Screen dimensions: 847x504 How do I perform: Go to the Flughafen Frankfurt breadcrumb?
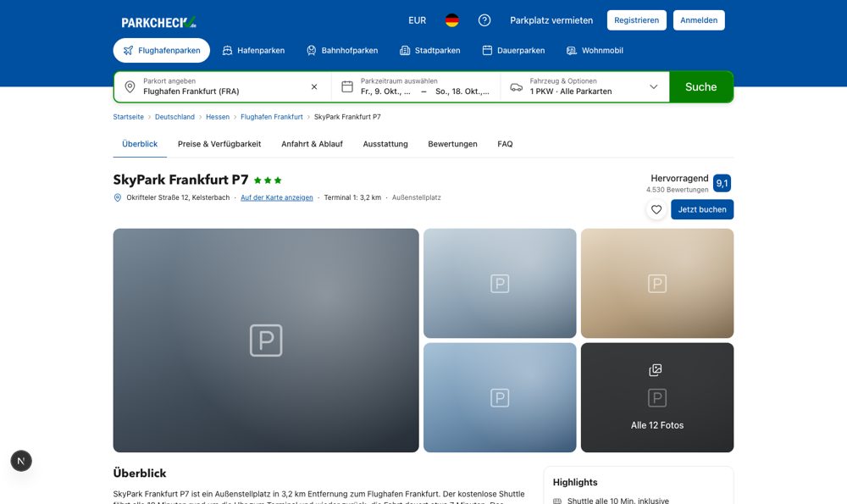click(272, 117)
